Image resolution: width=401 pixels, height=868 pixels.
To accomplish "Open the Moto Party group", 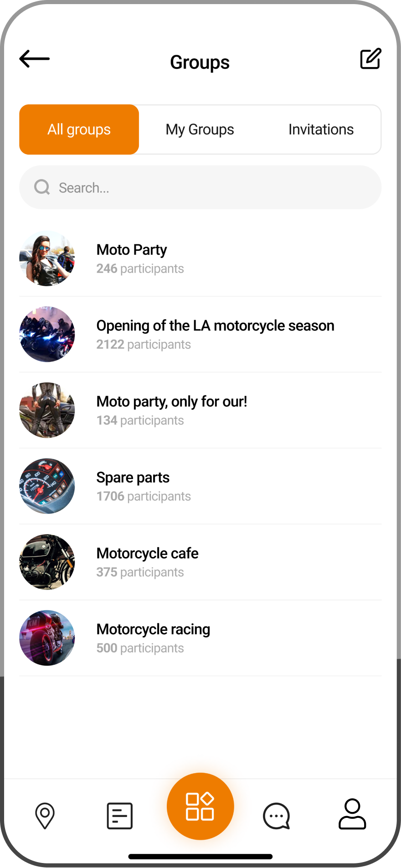I will coord(132,250).
